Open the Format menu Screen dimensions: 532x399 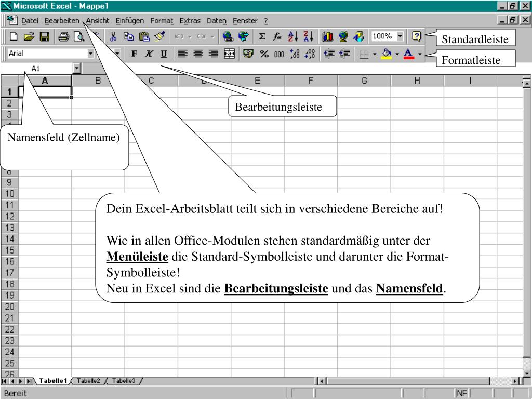tap(162, 21)
